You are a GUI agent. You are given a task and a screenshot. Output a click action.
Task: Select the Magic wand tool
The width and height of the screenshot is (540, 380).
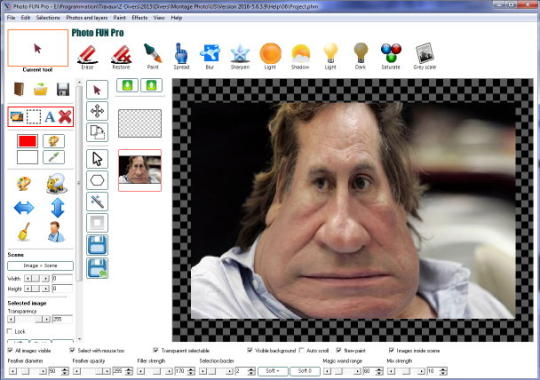point(97,201)
